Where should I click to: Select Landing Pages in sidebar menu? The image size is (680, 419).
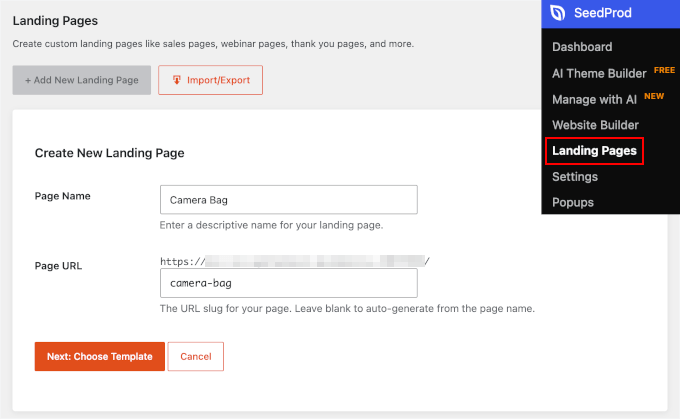pyautogui.click(x=594, y=151)
